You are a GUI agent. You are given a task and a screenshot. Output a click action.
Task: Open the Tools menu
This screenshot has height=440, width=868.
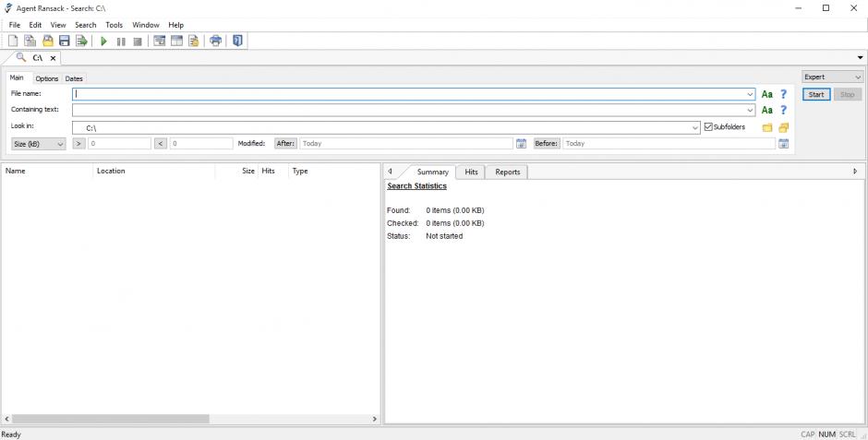click(114, 25)
